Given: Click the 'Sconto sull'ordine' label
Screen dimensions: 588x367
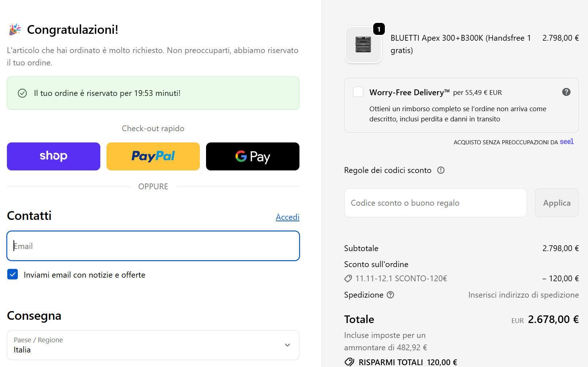Looking at the screenshot, I should point(376,264).
